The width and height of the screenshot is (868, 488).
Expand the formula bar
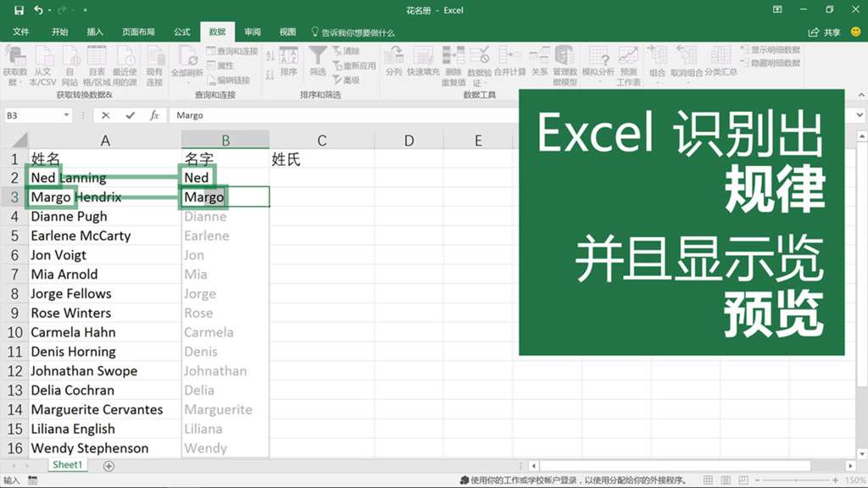[x=860, y=115]
